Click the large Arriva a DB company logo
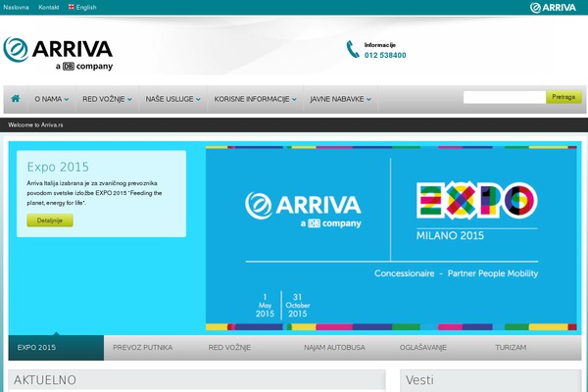The width and height of the screenshot is (588, 392). pos(58,54)
